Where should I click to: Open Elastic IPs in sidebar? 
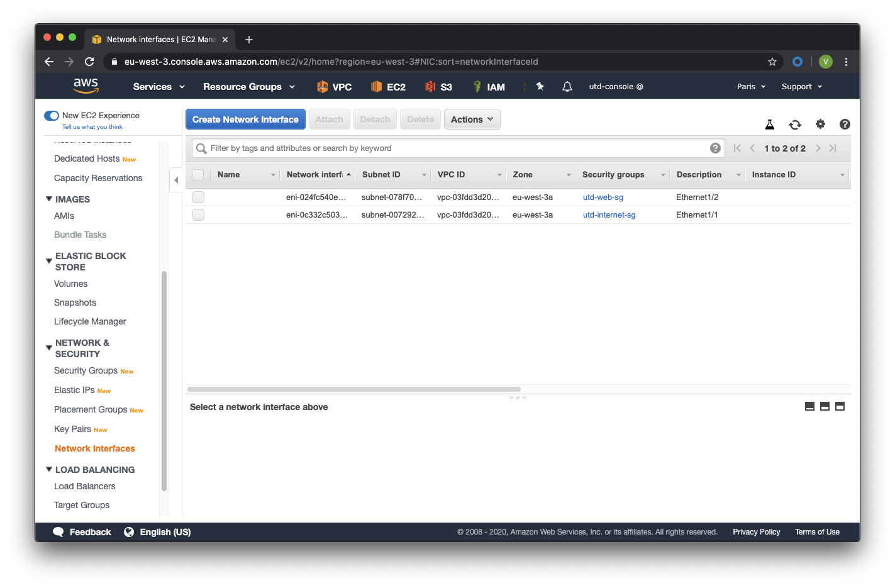74,390
